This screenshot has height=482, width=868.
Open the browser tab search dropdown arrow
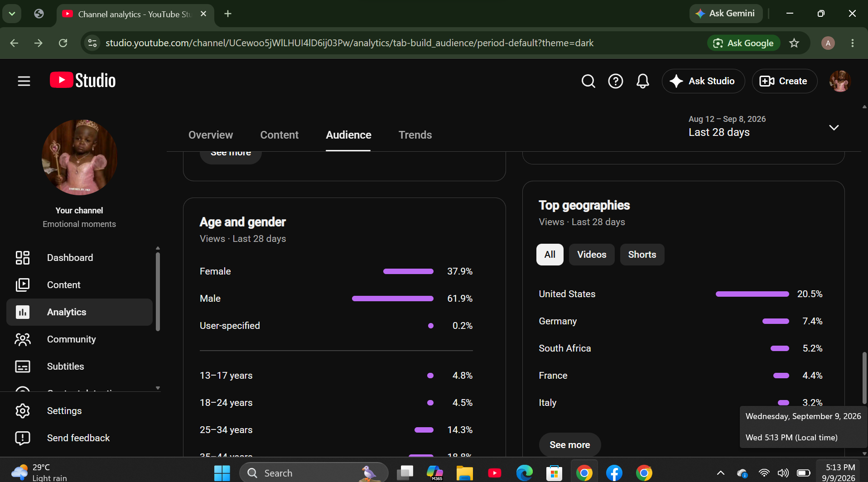click(x=12, y=14)
